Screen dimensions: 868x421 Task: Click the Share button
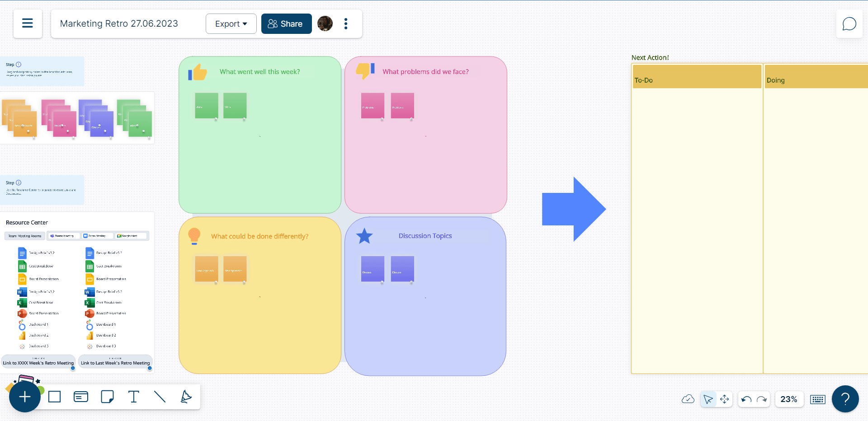286,24
